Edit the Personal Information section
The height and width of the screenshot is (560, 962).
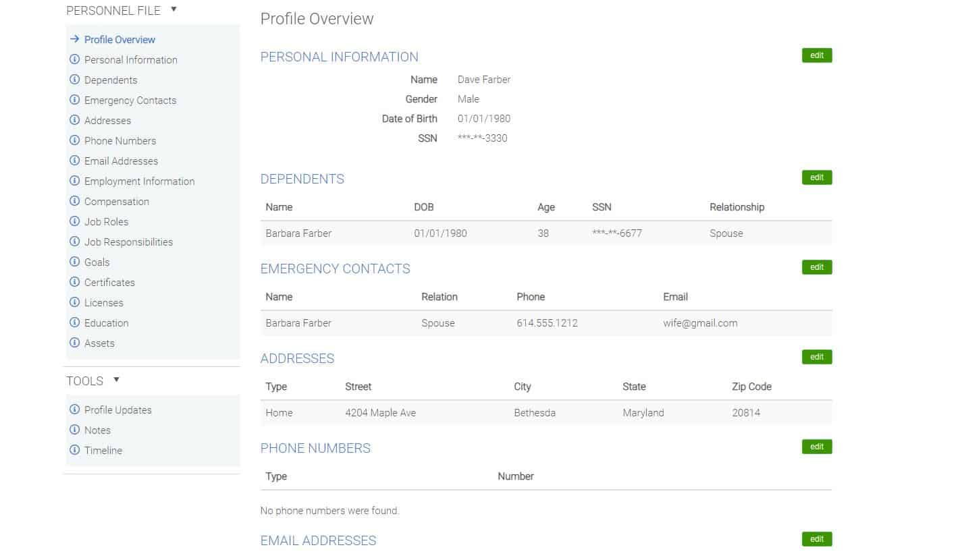(817, 55)
